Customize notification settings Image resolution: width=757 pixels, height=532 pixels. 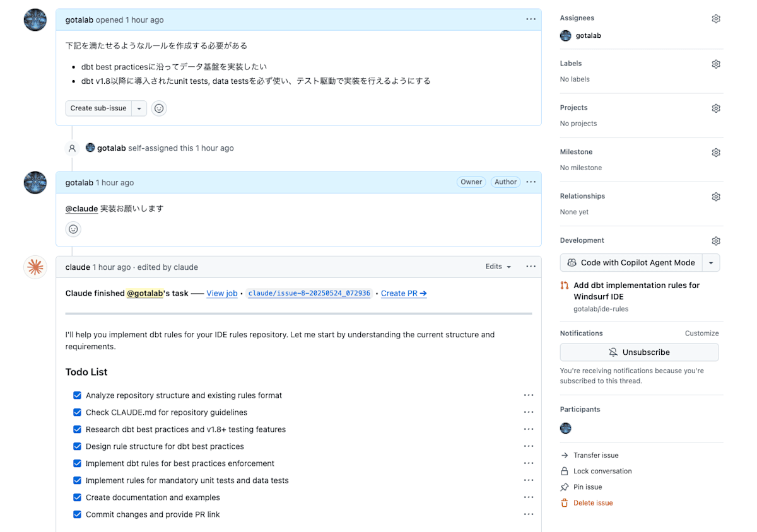[701, 333]
